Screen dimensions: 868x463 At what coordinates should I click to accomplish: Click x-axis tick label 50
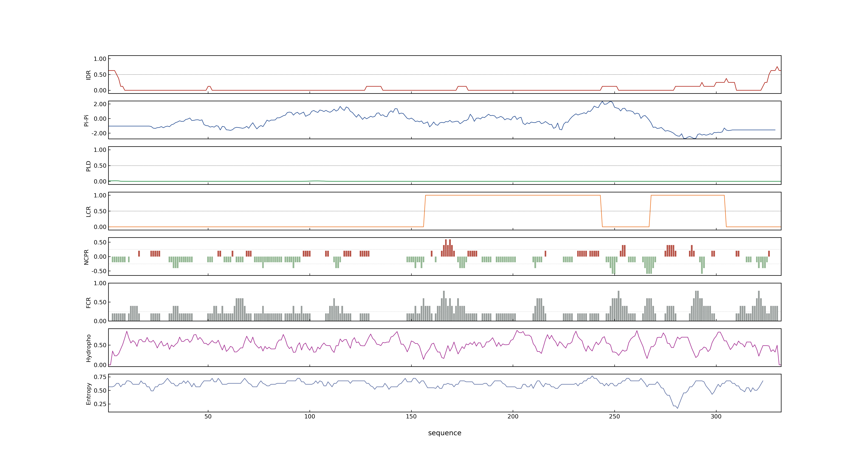[208, 416]
